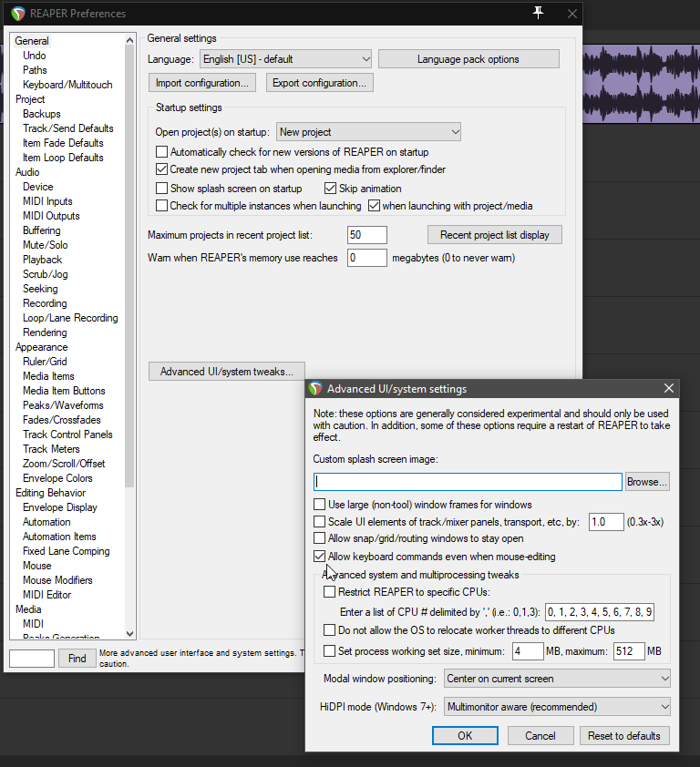The width and height of the screenshot is (700, 767).
Task: Open Mouse Modifiers preferences page
Action: (x=57, y=580)
